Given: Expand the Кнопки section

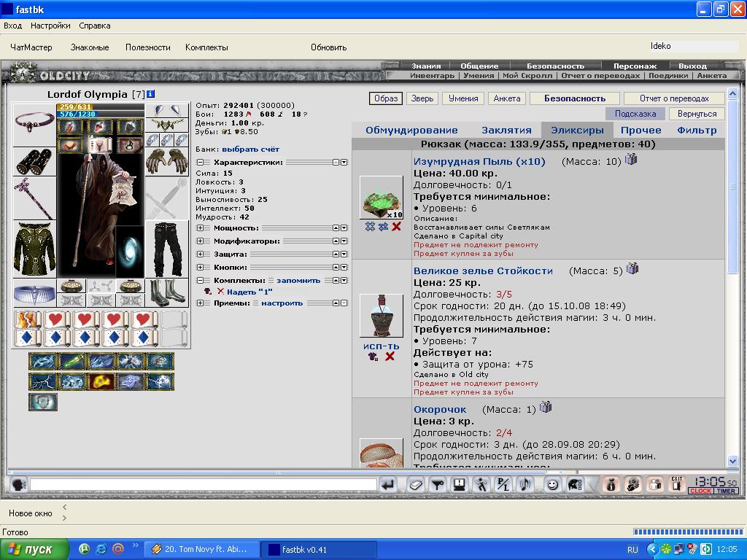Looking at the screenshot, I should tap(200, 267).
